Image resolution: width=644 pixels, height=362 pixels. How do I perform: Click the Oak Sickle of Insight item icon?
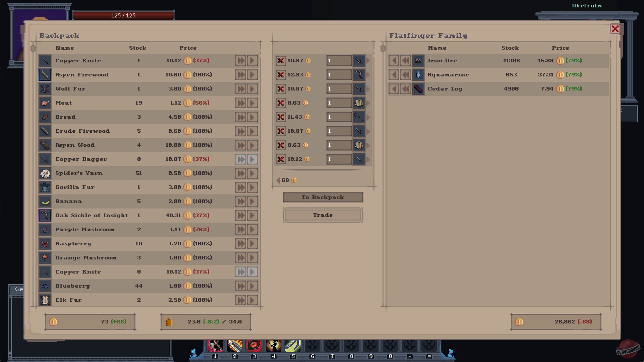point(45,216)
